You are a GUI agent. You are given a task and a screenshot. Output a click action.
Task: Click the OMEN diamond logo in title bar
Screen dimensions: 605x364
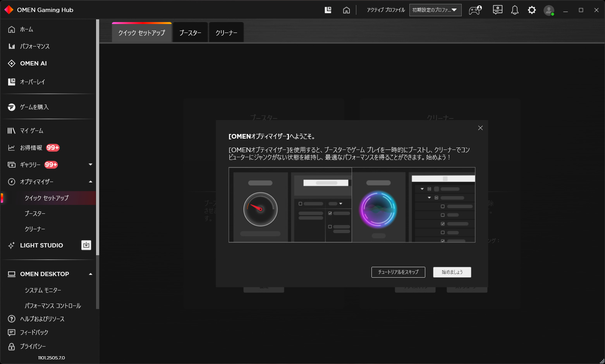(x=9, y=10)
